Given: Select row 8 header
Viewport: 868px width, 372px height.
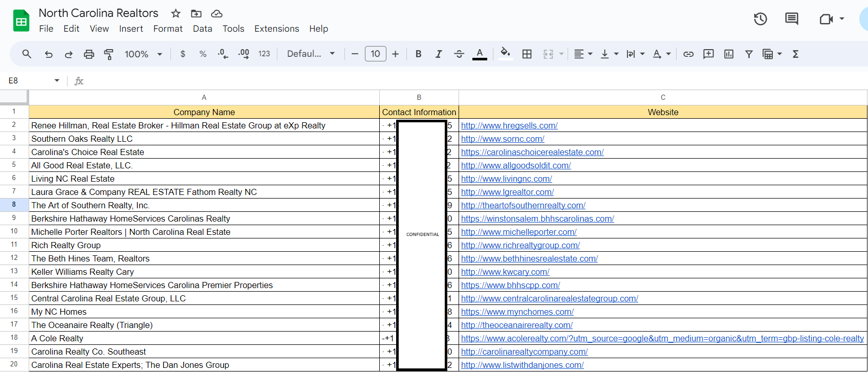Looking at the screenshot, I should point(14,205).
